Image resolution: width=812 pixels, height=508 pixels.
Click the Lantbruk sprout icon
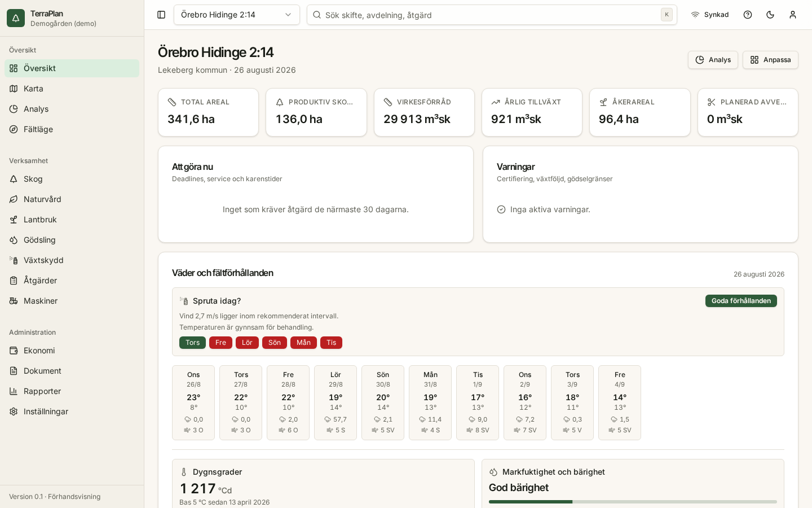(x=14, y=220)
